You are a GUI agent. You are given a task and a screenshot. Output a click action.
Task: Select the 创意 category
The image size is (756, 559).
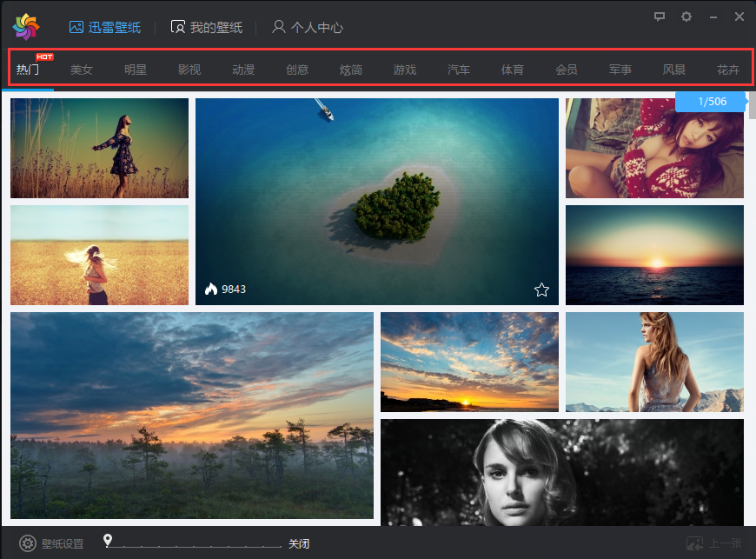pyautogui.click(x=297, y=70)
